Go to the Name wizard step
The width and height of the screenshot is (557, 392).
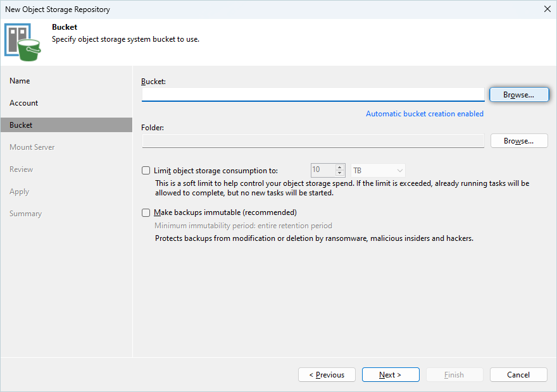pos(20,81)
